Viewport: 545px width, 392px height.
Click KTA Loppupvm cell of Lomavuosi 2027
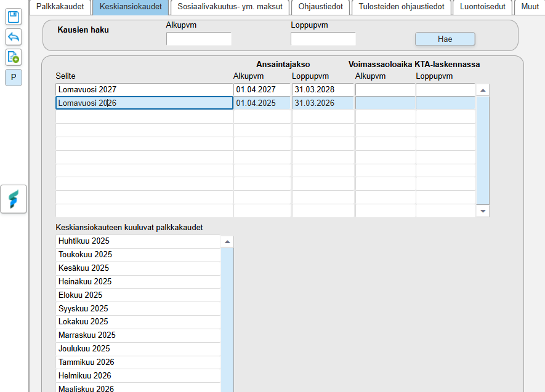click(x=446, y=90)
